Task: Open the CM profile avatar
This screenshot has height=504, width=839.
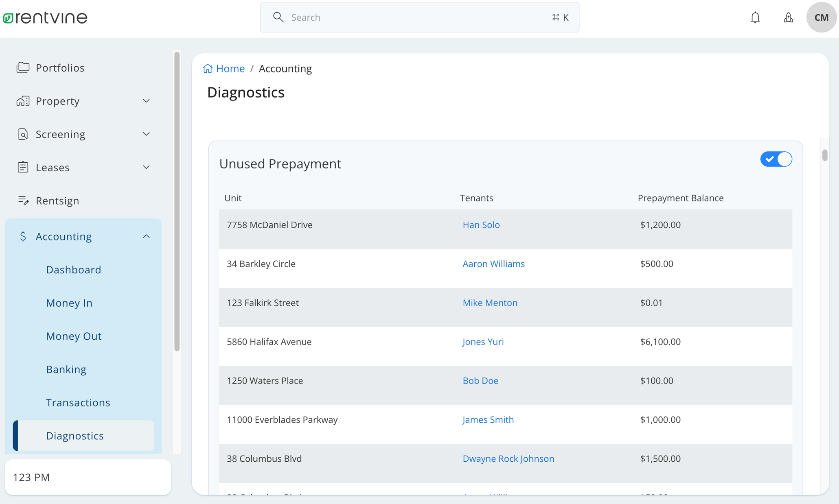Action: (x=821, y=17)
